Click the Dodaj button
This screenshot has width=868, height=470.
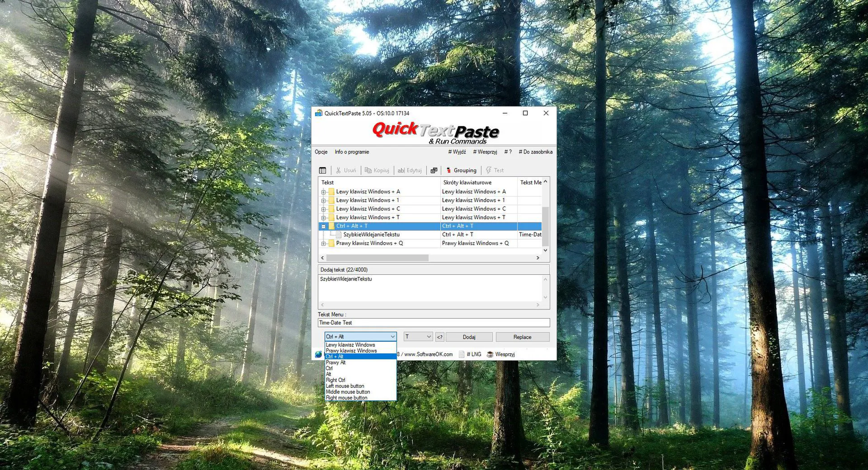(469, 337)
